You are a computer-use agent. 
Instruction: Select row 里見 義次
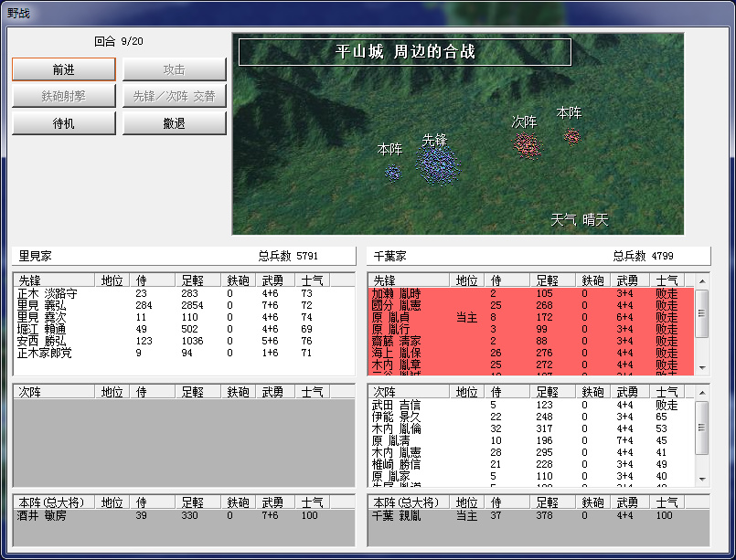(x=184, y=317)
